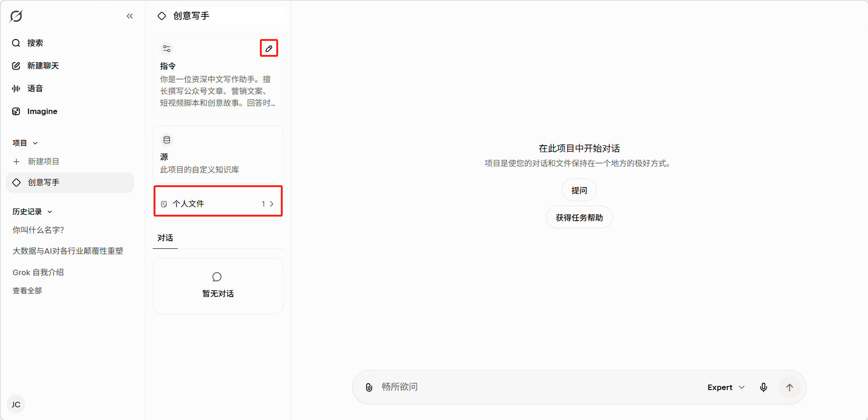Click the 畅所欲问 message input field
868x420 pixels.
536,387
